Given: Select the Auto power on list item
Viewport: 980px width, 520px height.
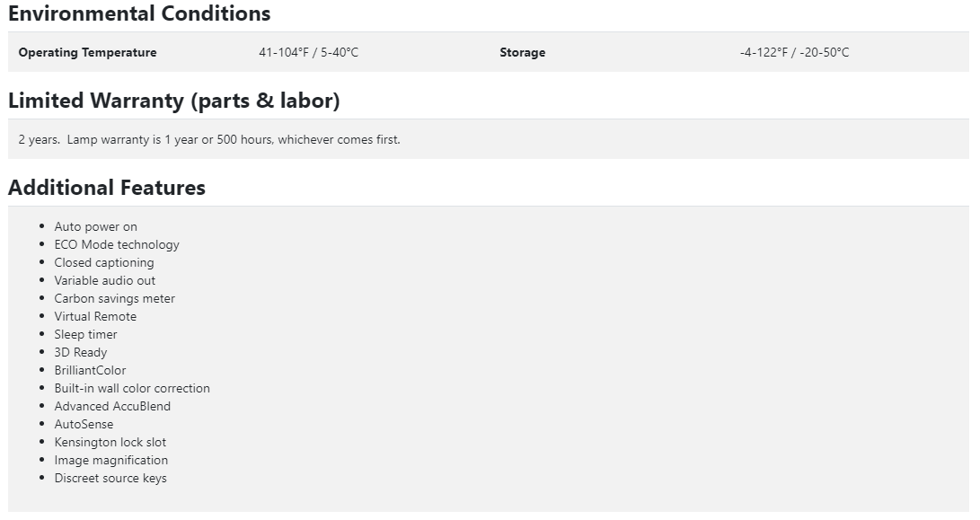Looking at the screenshot, I should pos(95,226).
